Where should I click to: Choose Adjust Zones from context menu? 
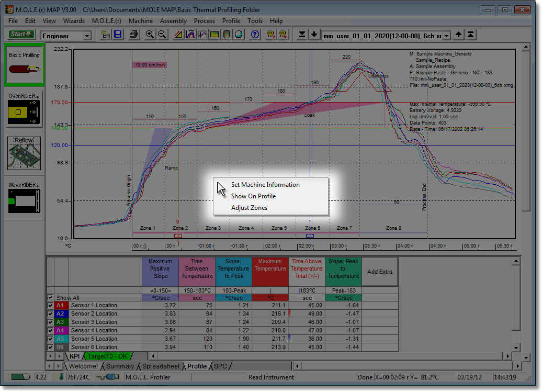pyautogui.click(x=270, y=208)
